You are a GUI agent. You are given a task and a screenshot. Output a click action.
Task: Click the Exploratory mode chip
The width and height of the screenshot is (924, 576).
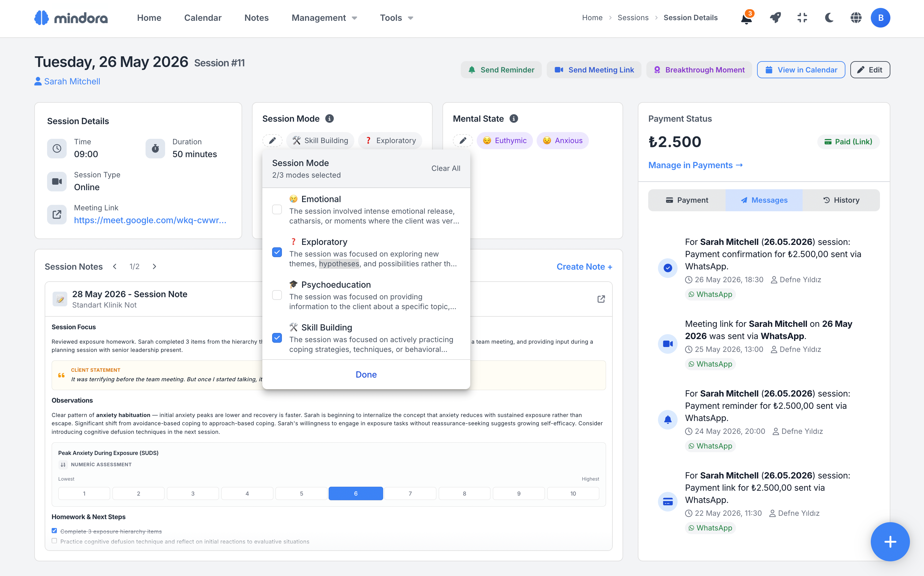(390, 141)
